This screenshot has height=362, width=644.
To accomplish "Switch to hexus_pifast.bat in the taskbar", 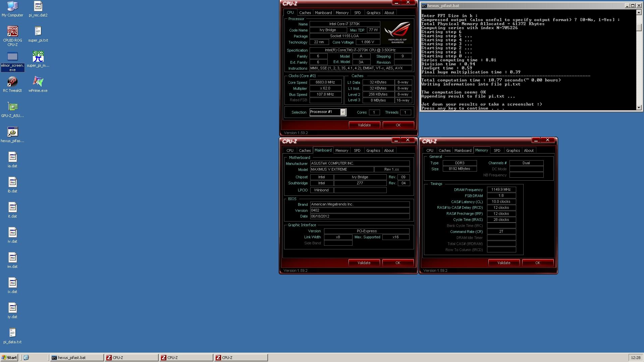I will point(77,358).
